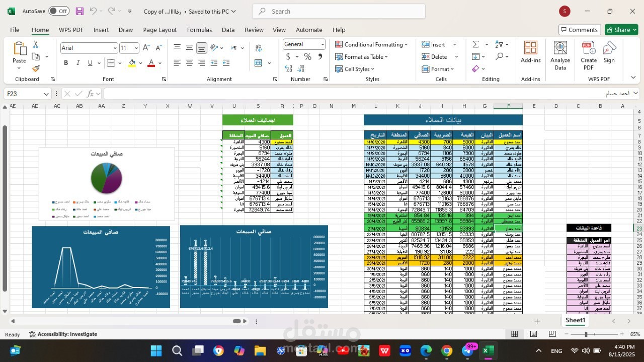Viewport: 644px width, 362px height.
Task: Apply Center horizontal alignment
Action: (189, 63)
